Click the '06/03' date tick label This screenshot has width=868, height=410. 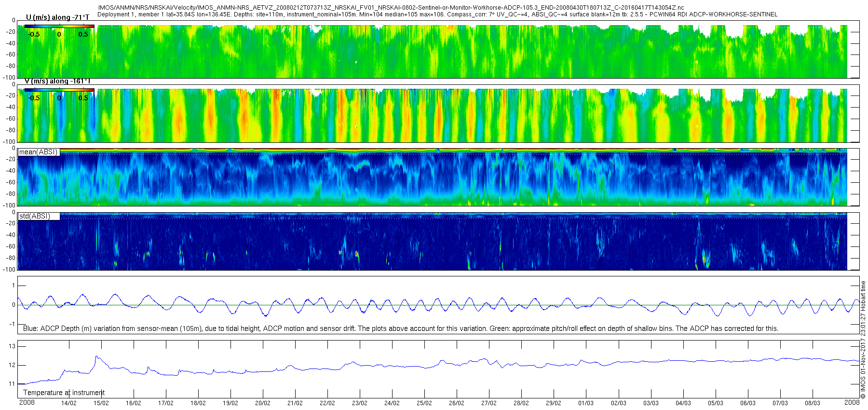[x=748, y=403]
